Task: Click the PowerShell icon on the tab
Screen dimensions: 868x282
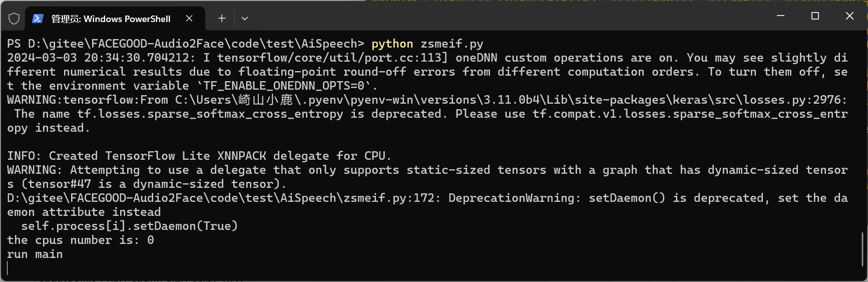Action: (38, 19)
